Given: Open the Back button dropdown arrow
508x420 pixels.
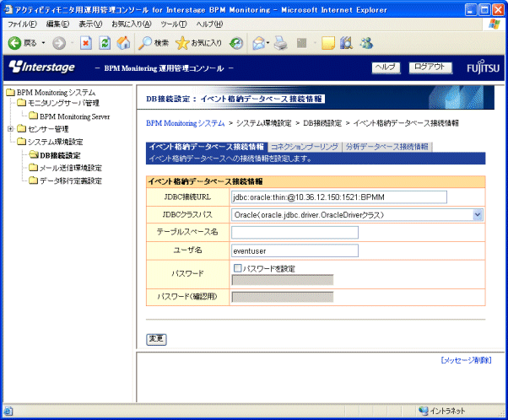Looking at the screenshot, I should pos(43,43).
